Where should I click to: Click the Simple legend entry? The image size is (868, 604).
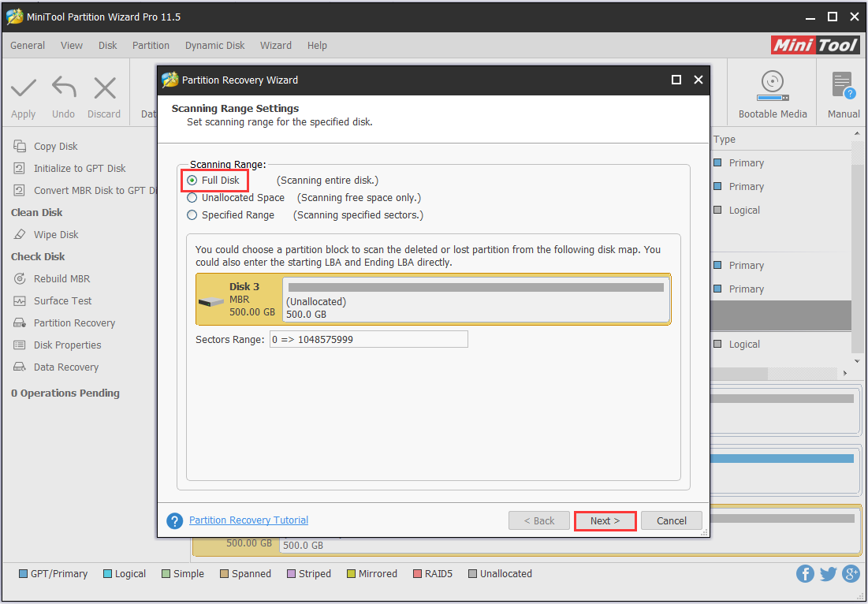click(x=183, y=573)
